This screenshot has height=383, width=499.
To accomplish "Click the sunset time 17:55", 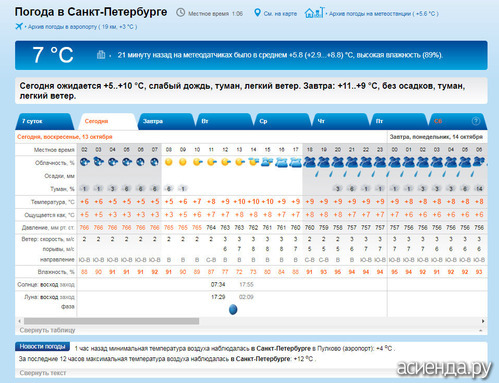I will click(246, 284).
